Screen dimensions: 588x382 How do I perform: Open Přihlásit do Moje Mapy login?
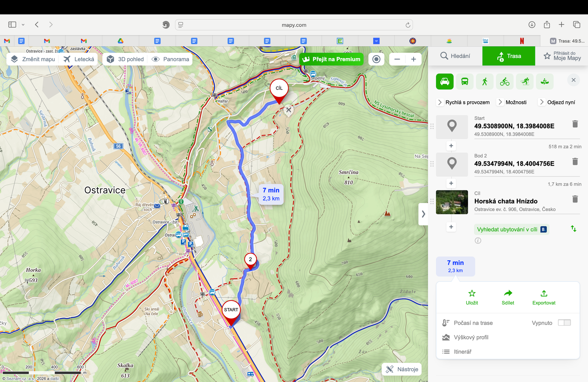[x=562, y=56]
